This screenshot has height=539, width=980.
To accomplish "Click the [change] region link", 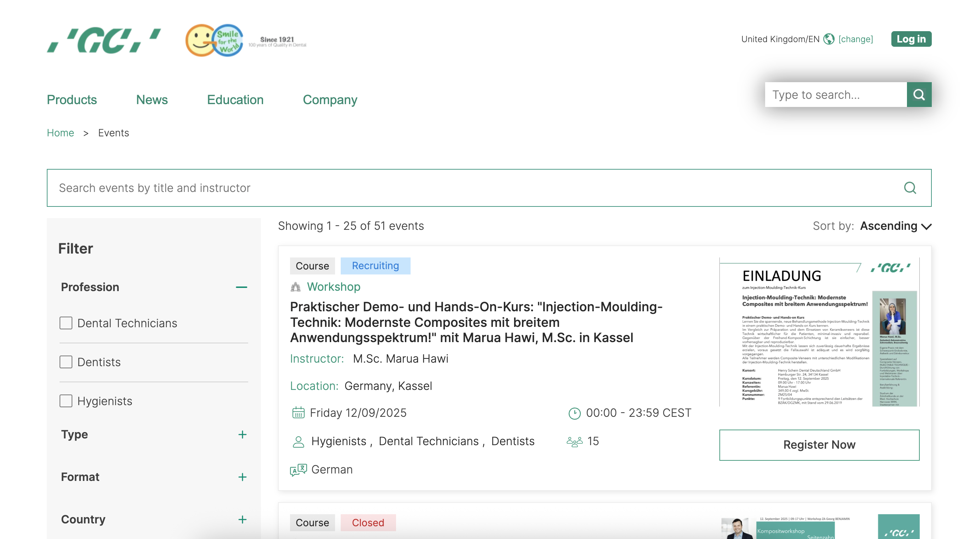I will 855,39.
